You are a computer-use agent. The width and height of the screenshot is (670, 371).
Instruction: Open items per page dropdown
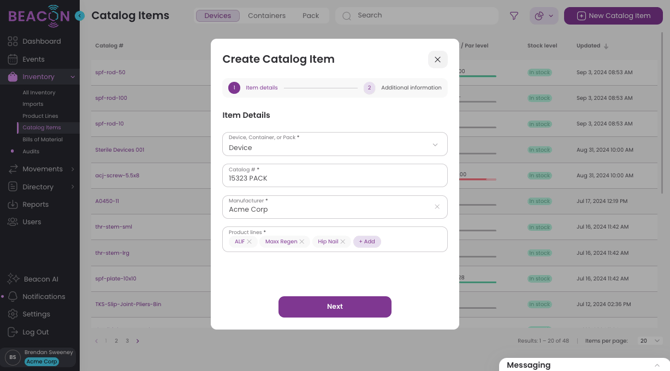pyautogui.click(x=649, y=341)
